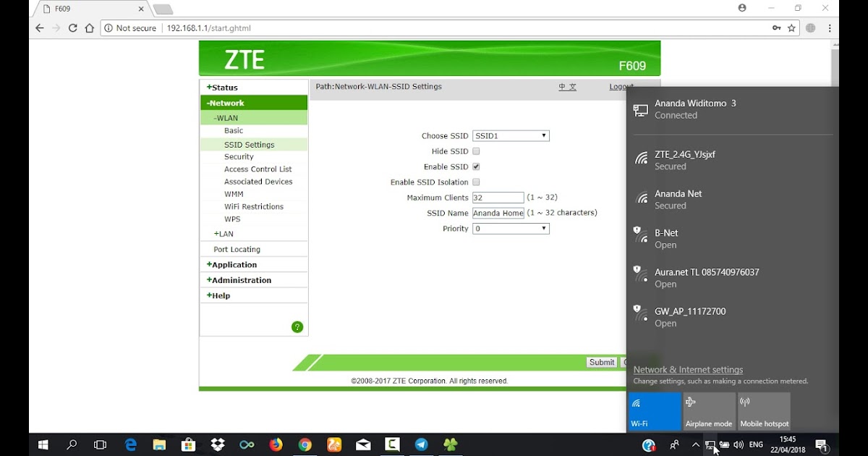
Task: Select the B-Net open network
Action: (x=733, y=238)
